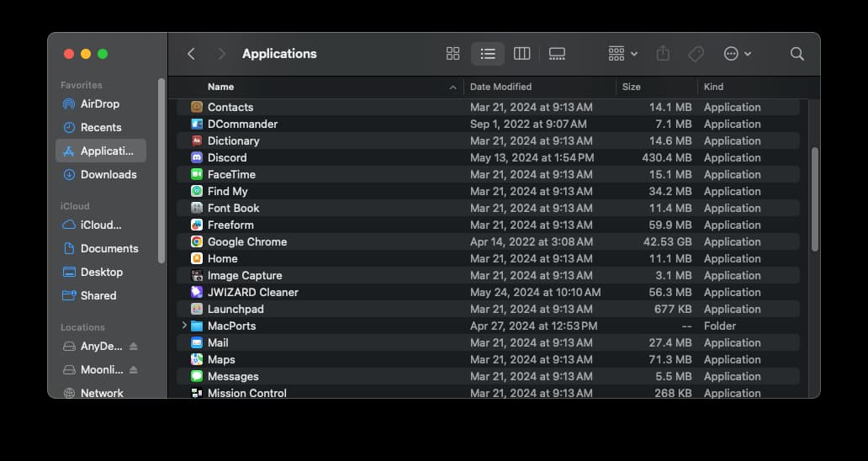Click the Locations section heading
The image size is (868, 461).
point(82,327)
